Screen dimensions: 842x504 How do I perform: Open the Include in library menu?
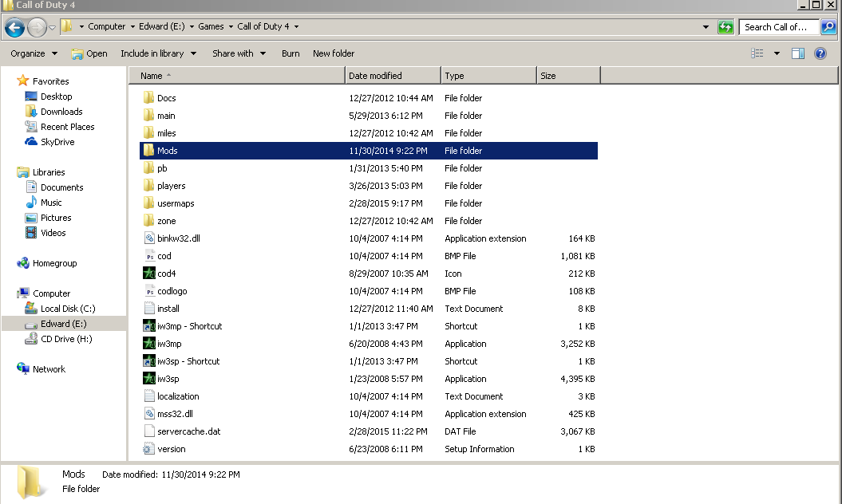click(157, 53)
